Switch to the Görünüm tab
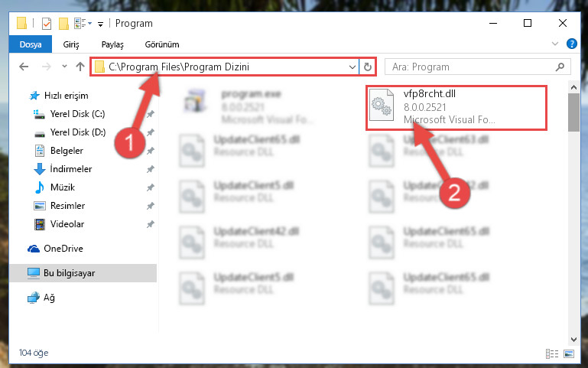This screenshot has width=588, height=368. 162,44
